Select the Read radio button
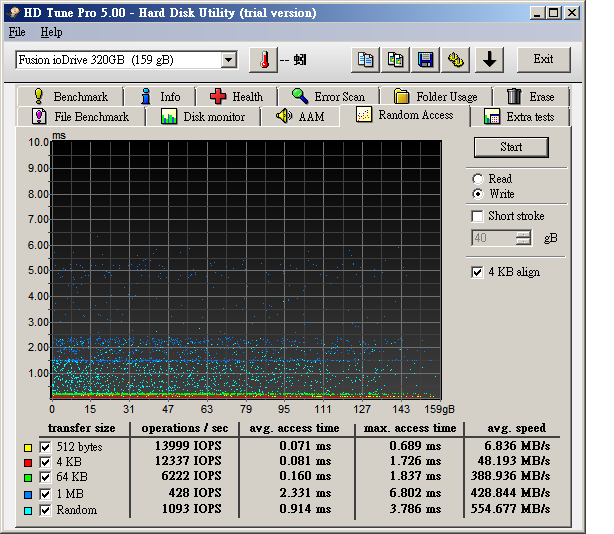Viewport: 614px width, 534px height. pos(478,179)
